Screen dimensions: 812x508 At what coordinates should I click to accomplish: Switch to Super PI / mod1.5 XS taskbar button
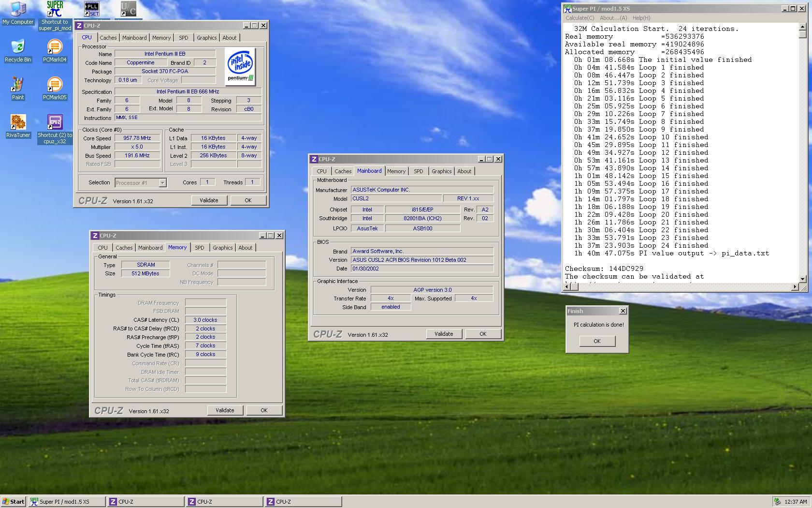[x=67, y=502]
